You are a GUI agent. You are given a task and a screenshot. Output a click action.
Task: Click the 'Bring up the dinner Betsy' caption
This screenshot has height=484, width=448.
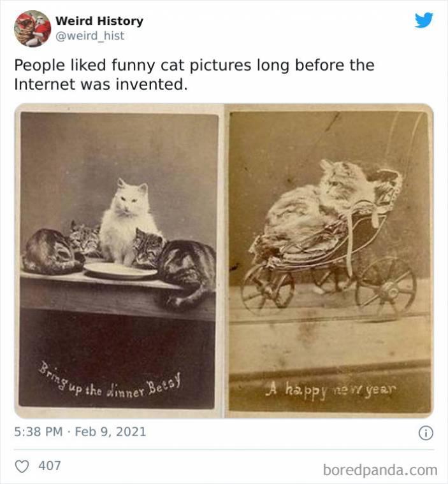pyautogui.click(x=110, y=383)
